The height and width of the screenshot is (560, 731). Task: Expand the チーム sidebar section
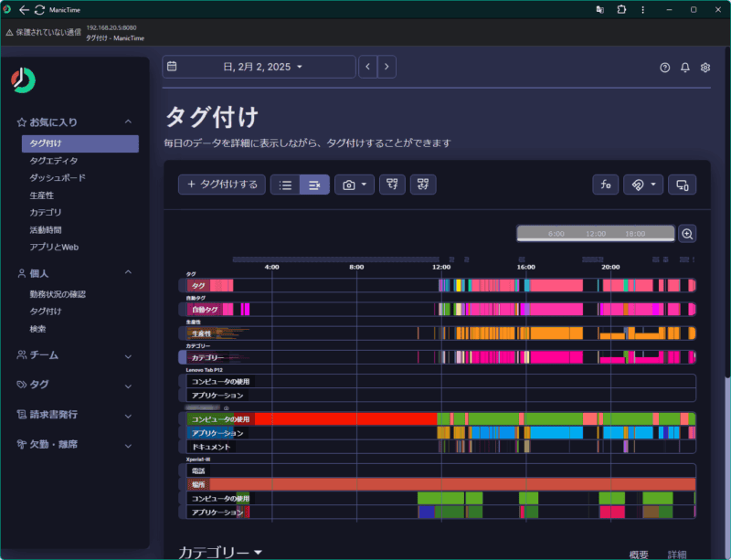click(128, 355)
